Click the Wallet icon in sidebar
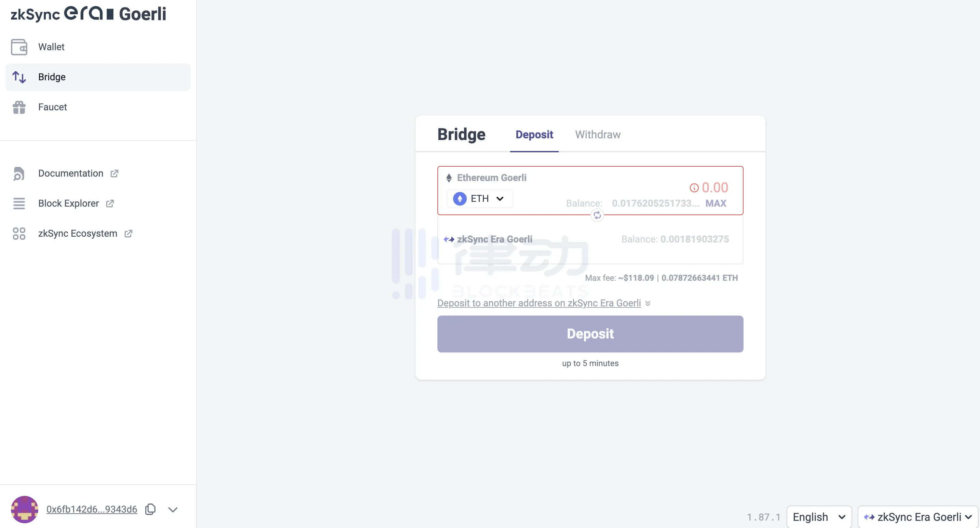980x528 pixels. [19, 47]
